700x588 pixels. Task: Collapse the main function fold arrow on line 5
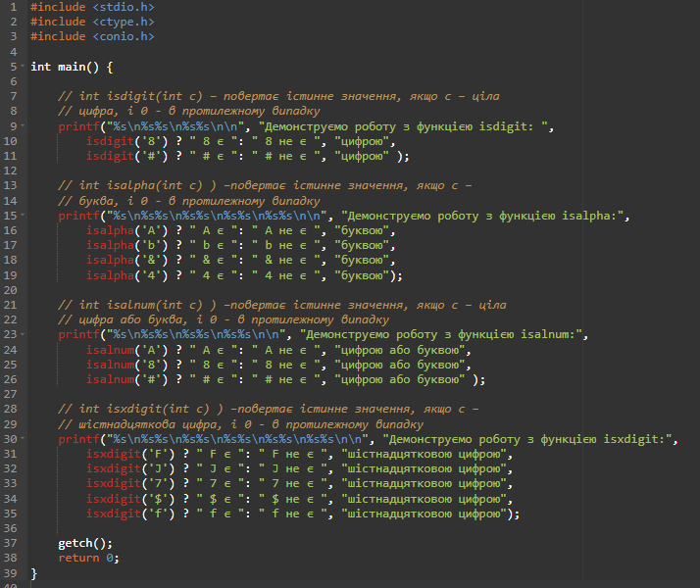pyautogui.click(x=22, y=67)
